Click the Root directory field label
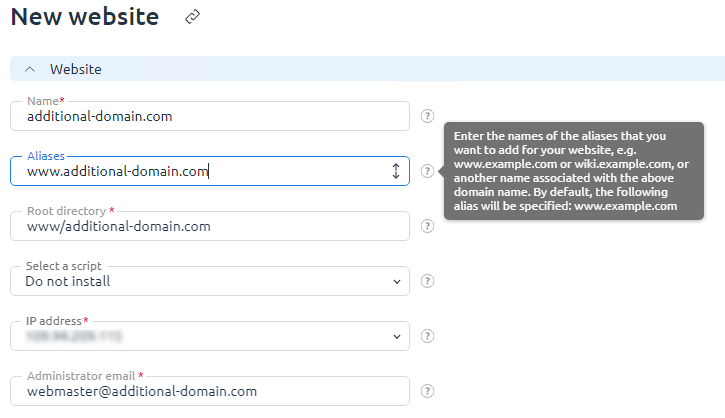 [x=66, y=211]
